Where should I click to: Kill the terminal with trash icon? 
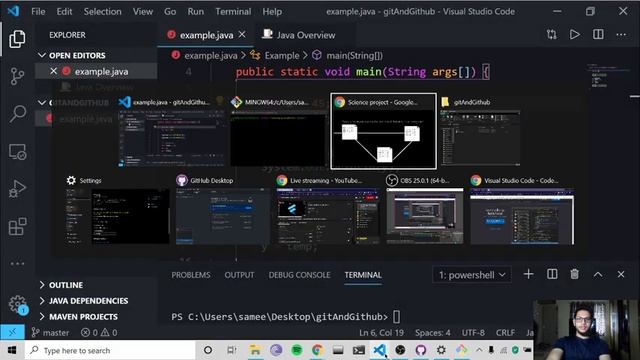pos(574,274)
